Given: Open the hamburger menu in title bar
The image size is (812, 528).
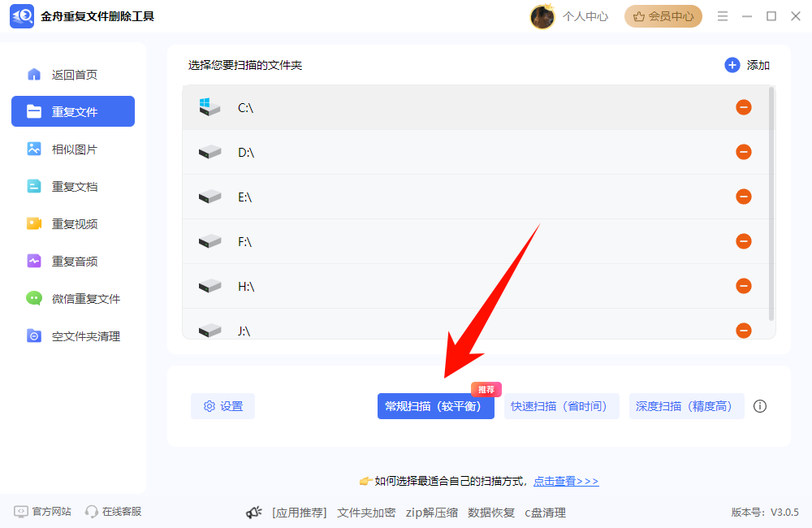Looking at the screenshot, I should 722,16.
